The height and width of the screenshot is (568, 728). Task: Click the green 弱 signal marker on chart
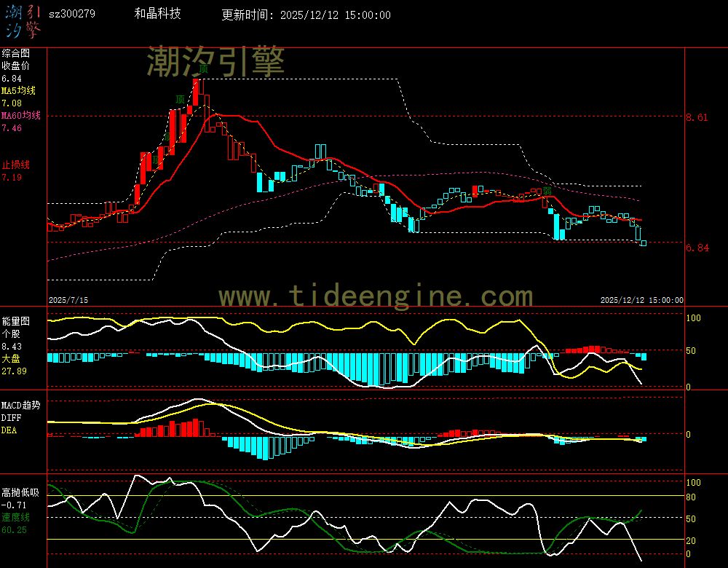click(546, 191)
